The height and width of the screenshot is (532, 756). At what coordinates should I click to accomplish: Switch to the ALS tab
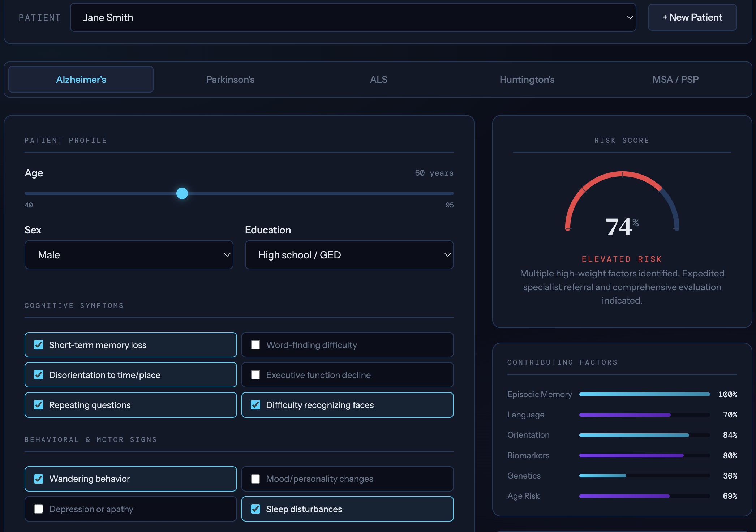(x=378, y=80)
